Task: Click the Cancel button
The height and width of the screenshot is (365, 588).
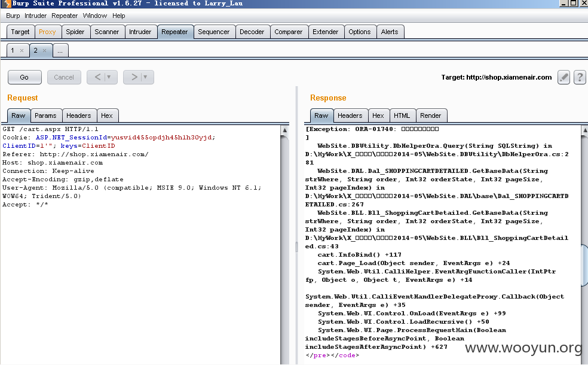Action: point(64,77)
